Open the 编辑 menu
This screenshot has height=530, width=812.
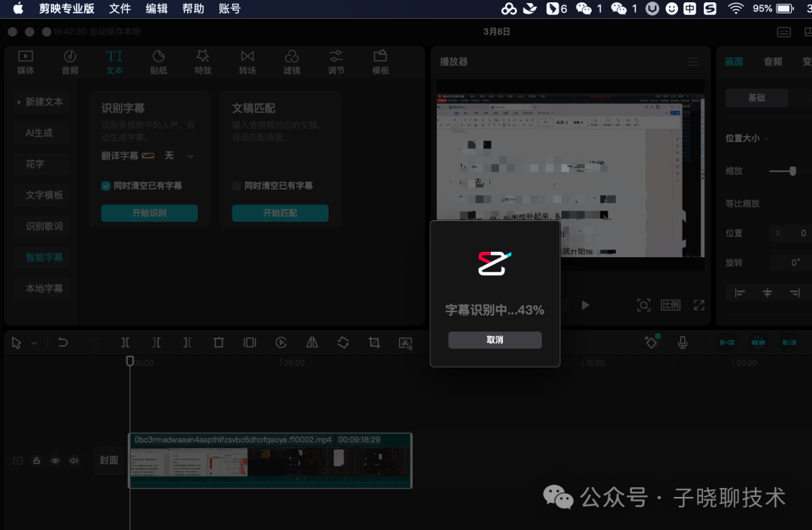click(156, 8)
